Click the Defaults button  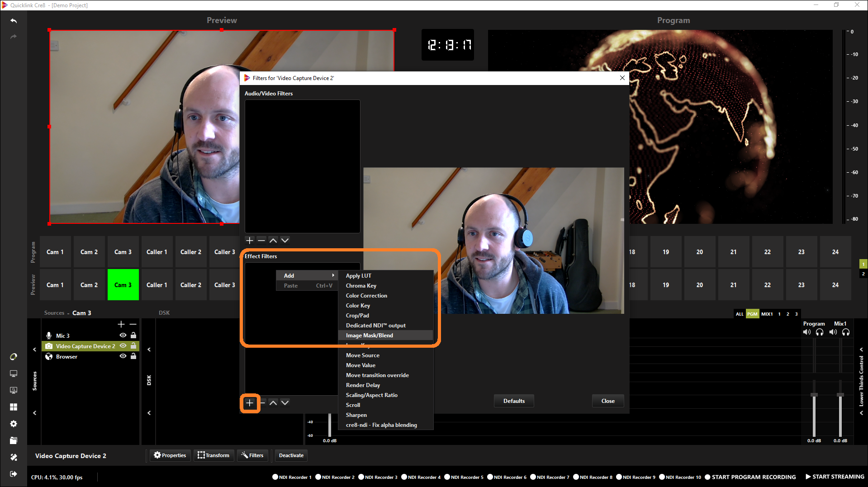coord(514,401)
